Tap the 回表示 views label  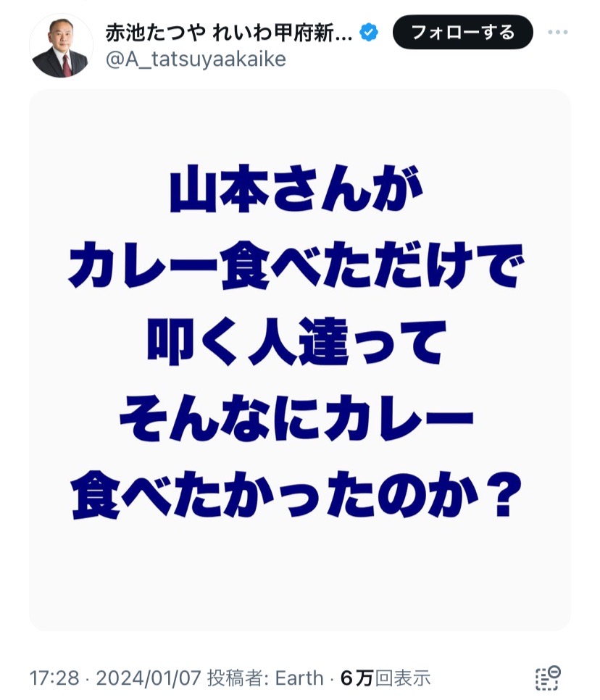tap(402, 678)
